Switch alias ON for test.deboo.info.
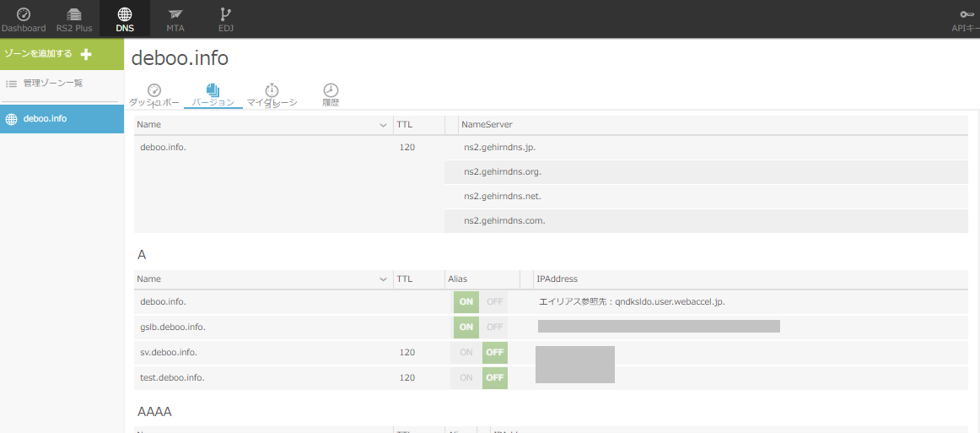The image size is (980, 433). coord(466,378)
